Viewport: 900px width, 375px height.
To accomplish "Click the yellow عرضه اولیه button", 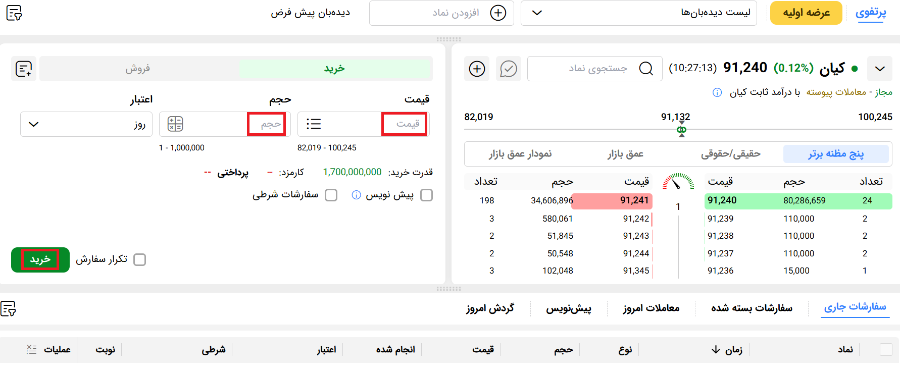I will pos(806,13).
